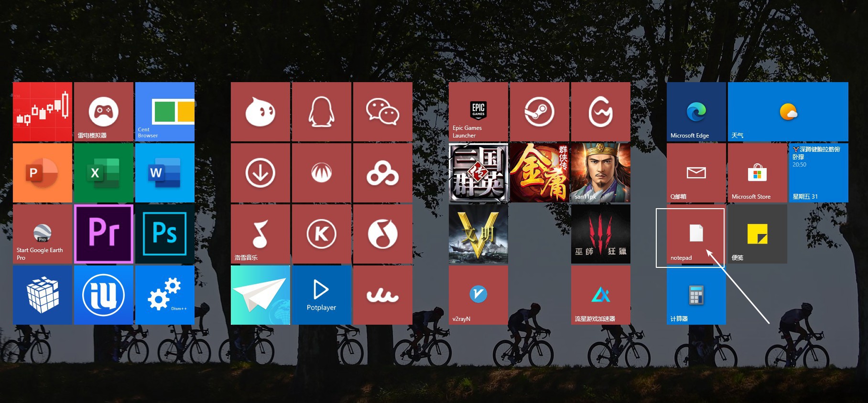Screen dimensions: 868x403
Task: Launch the san11pk game tile
Action: (x=601, y=173)
